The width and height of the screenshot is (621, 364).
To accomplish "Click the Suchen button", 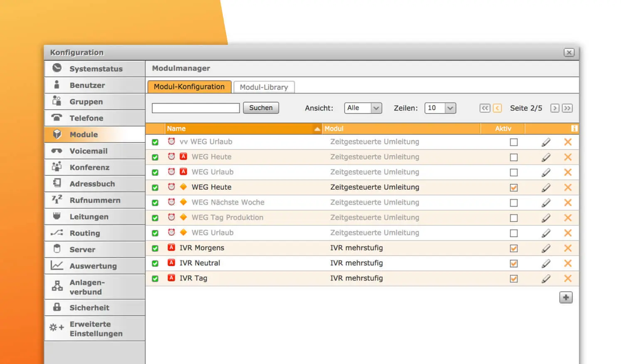I will [x=261, y=108].
